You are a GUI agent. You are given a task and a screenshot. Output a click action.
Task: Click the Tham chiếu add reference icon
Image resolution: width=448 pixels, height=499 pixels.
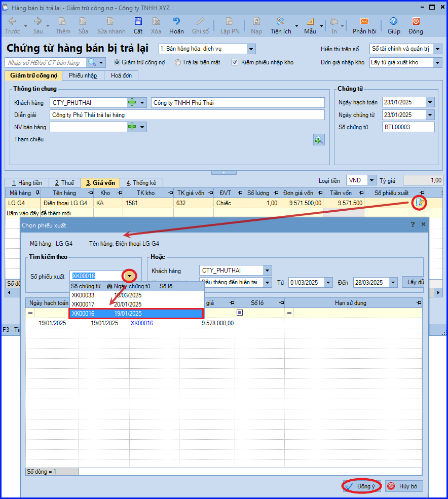coord(319,140)
